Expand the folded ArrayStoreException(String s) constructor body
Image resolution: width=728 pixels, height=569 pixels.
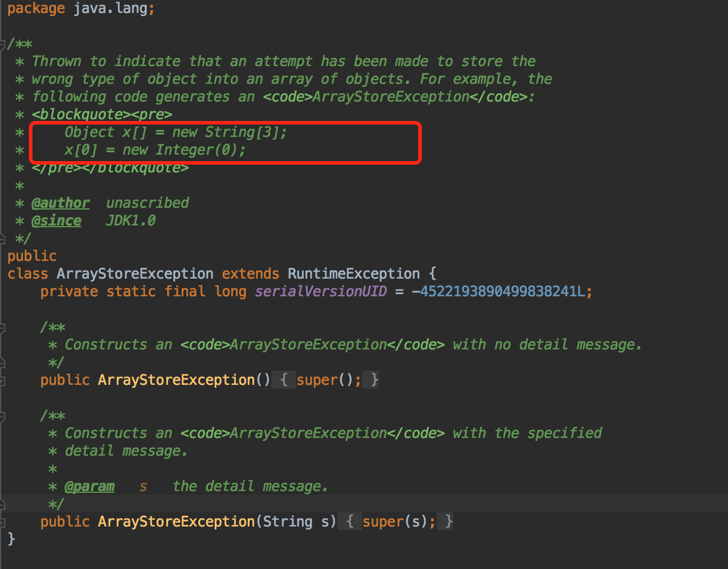(x=2, y=522)
